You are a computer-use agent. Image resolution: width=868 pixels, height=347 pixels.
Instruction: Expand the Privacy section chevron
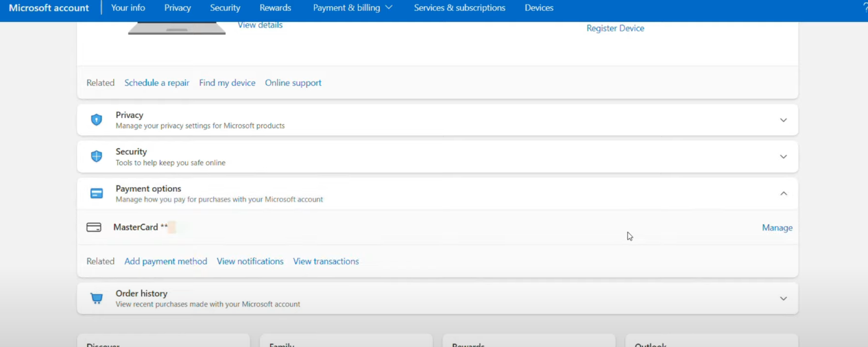[784, 120]
